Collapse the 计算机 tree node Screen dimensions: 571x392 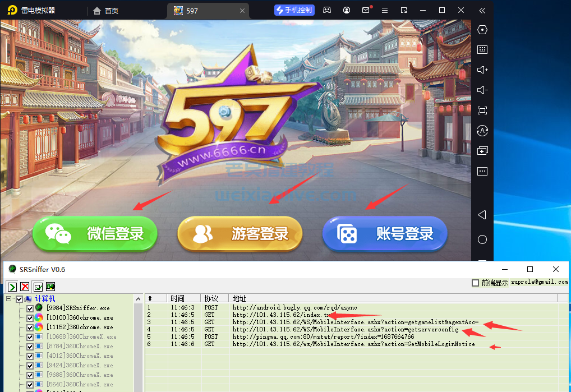(8, 298)
